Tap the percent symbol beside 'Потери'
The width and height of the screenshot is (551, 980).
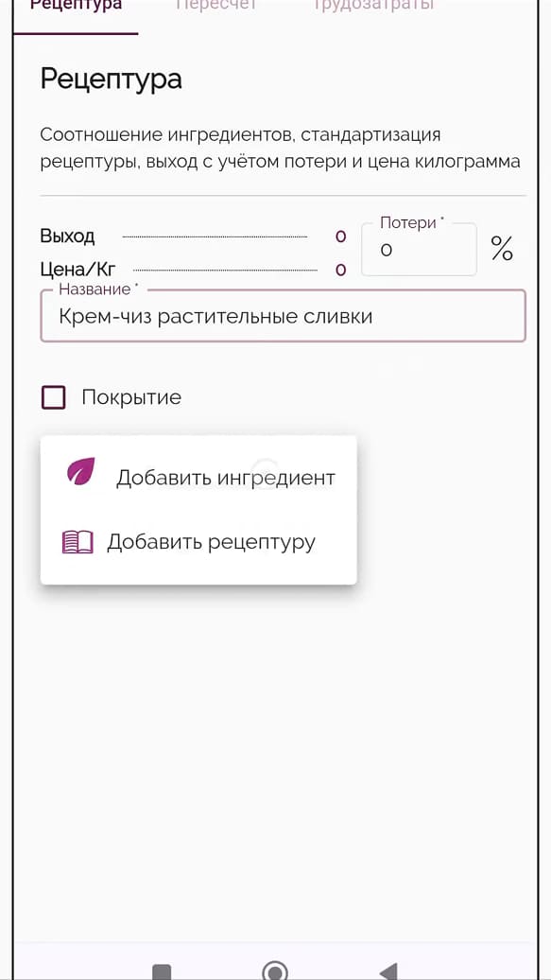(502, 248)
